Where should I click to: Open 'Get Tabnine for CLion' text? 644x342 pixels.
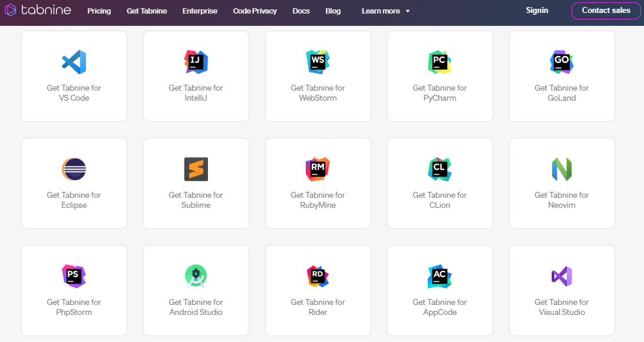(440, 200)
